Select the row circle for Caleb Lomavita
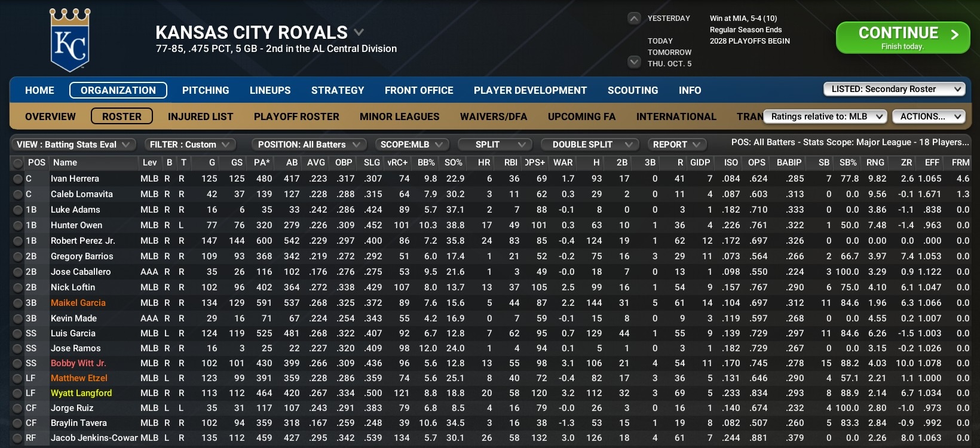Viewport: 980px width, 448px height. click(x=18, y=194)
